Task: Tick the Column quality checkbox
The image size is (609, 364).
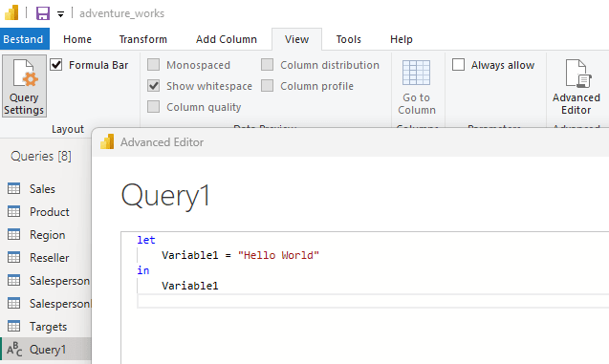Action: (x=153, y=107)
